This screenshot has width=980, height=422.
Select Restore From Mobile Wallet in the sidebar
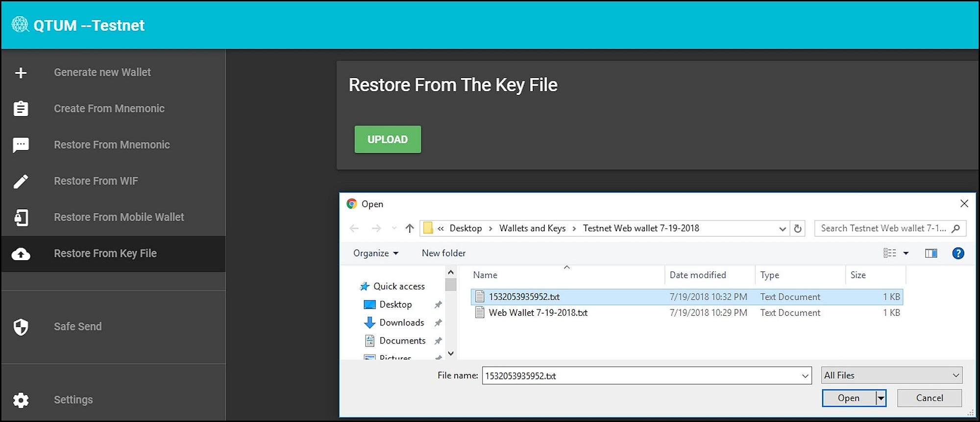click(x=119, y=218)
